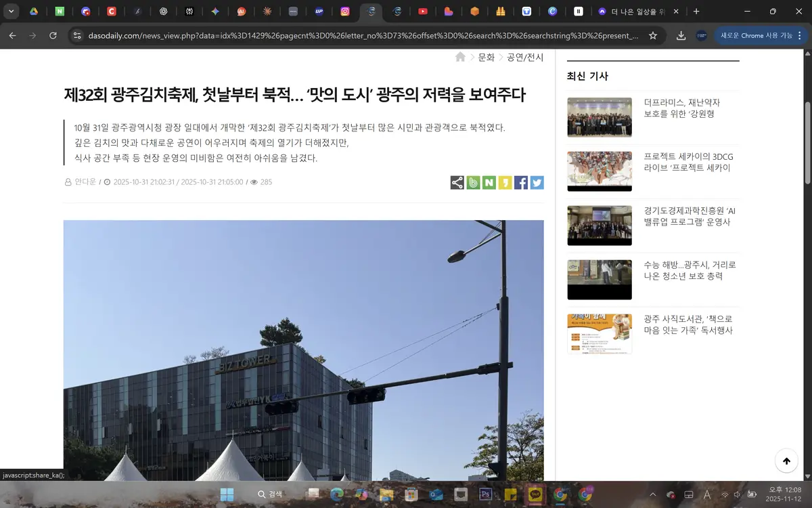Open site information button in address bar
Screen dimensions: 812x508
point(77,35)
